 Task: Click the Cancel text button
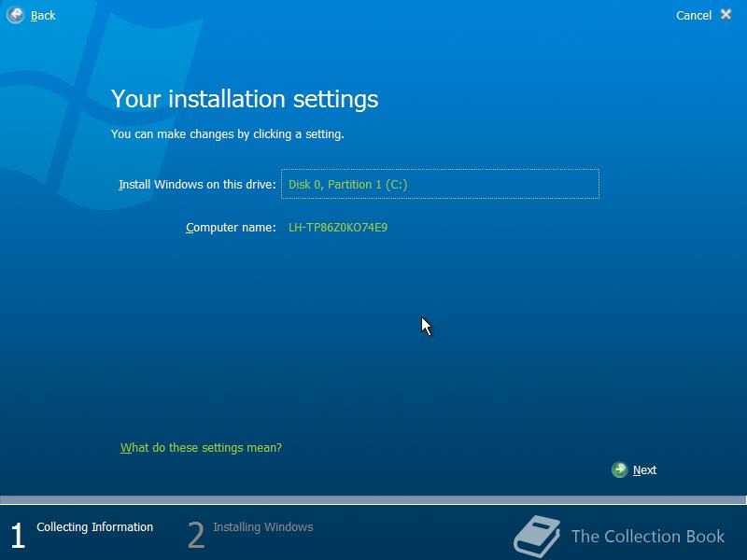coord(693,16)
